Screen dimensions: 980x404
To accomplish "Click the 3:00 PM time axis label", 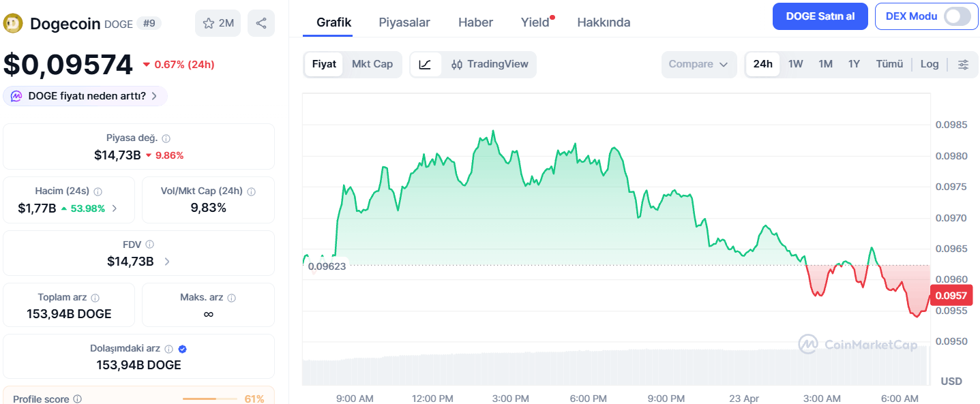I will (510, 399).
